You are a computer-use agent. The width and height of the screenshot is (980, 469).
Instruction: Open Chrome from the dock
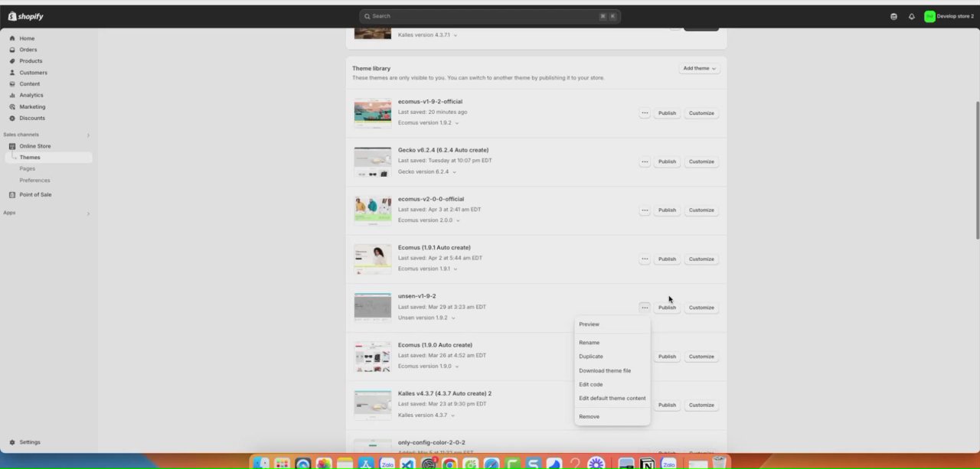(x=450, y=464)
